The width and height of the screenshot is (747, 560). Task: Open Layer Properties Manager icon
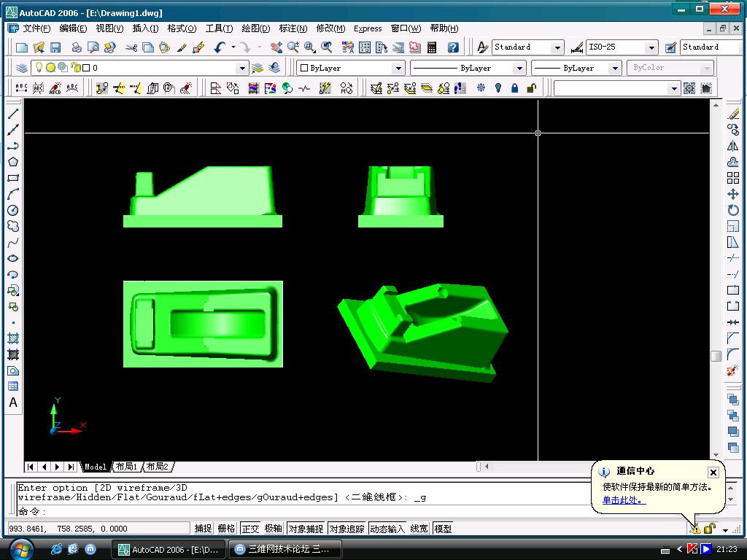(x=21, y=68)
